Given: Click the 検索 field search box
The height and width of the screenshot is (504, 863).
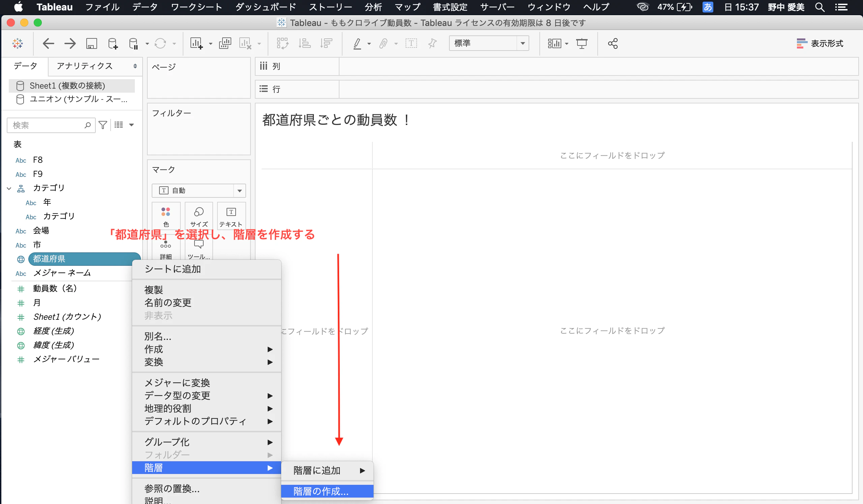Looking at the screenshot, I should [51, 125].
